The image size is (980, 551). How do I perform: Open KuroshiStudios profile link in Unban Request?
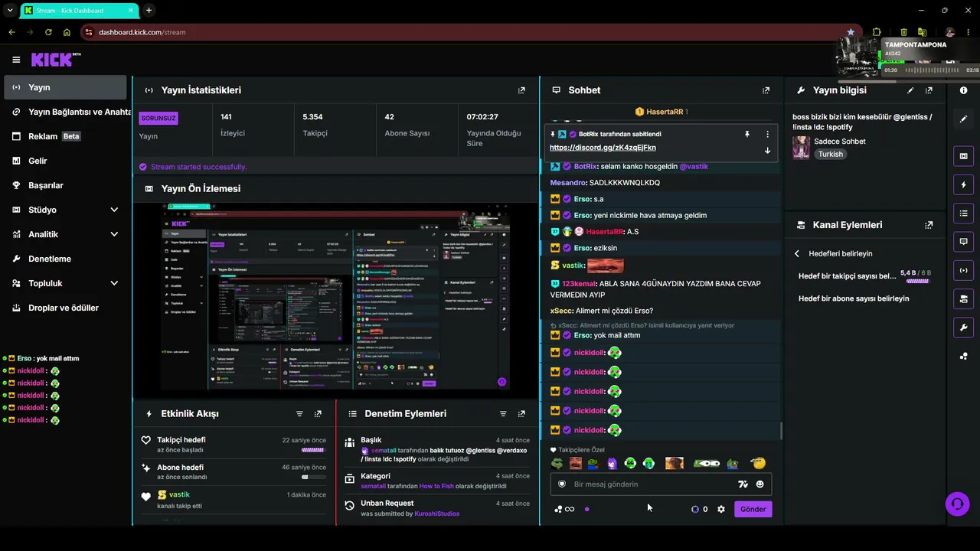coord(436,514)
